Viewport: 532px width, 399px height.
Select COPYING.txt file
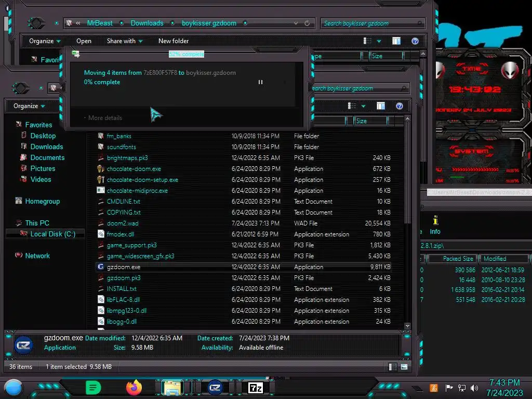click(124, 212)
